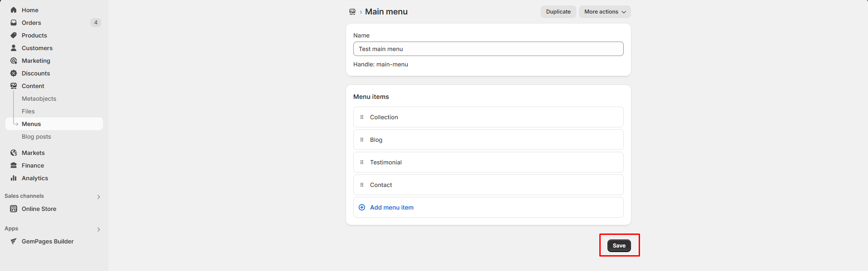868x271 pixels.
Task: Expand the Apps section chevron
Action: click(x=99, y=229)
